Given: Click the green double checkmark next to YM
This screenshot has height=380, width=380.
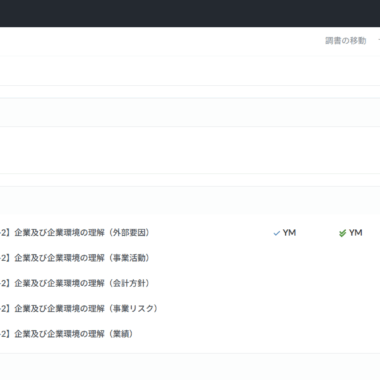Looking at the screenshot, I should click(x=342, y=233).
